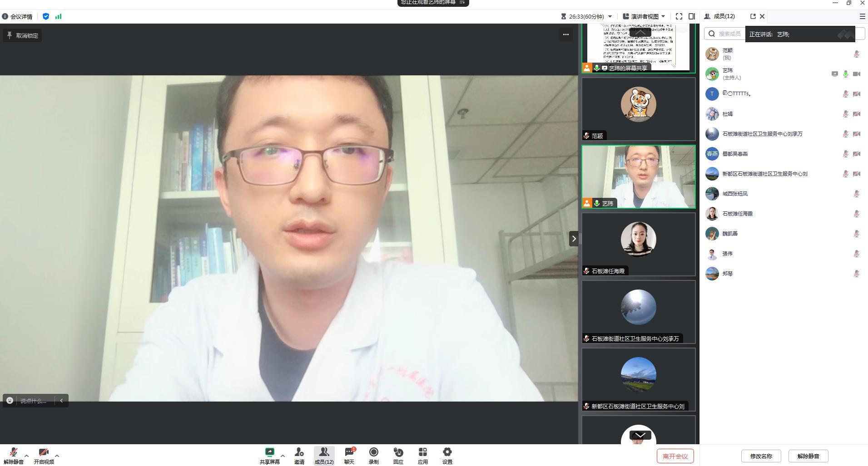
Task: Unmute microphone with 解除静音 button
Action: [14, 456]
